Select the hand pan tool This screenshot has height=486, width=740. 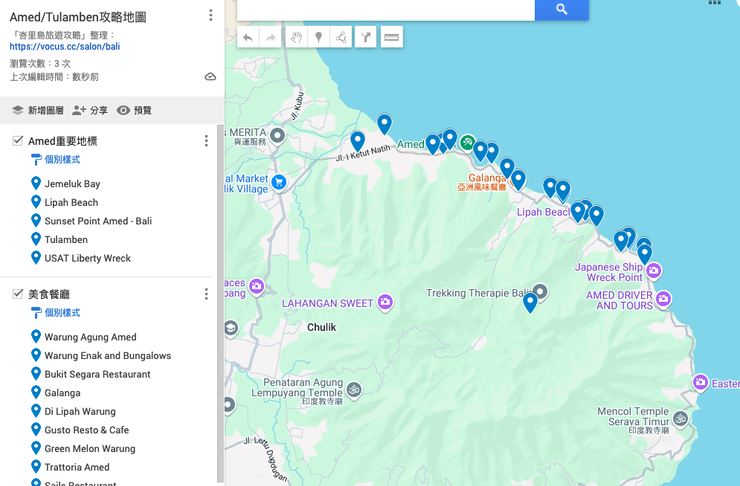(295, 38)
